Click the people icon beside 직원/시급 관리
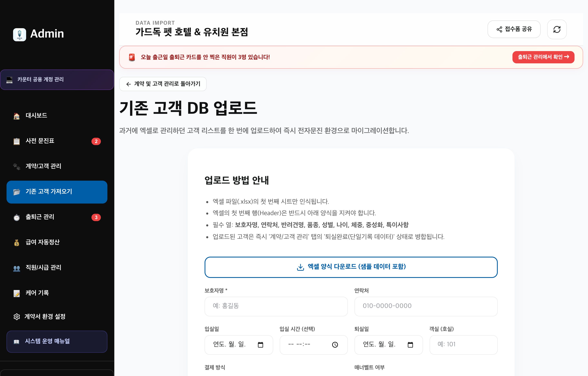This screenshot has width=588, height=376. pyautogui.click(x=17, y=269)
